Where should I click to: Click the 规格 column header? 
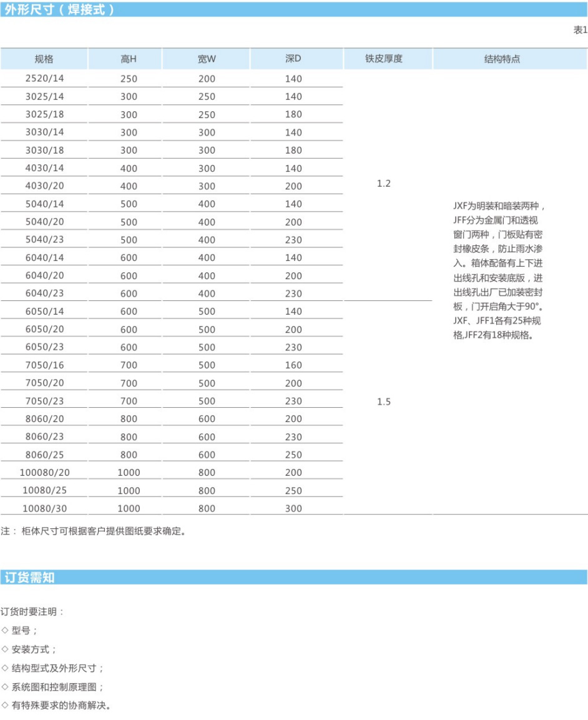click(x=44, y=59)
